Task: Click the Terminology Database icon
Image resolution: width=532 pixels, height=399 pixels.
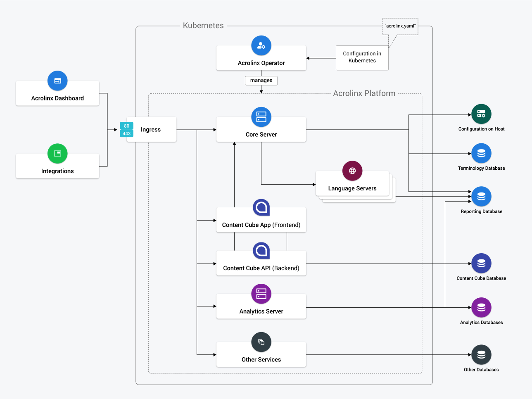Action: click(x=481, y=153)
